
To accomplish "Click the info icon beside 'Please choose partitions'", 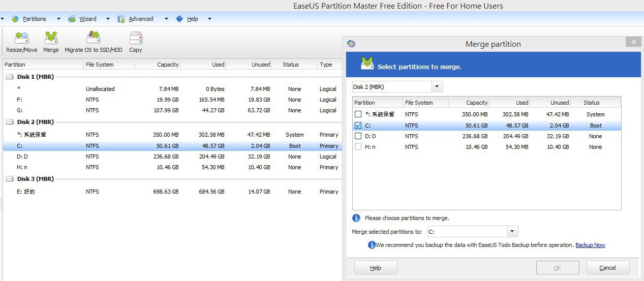I will 356,218.
